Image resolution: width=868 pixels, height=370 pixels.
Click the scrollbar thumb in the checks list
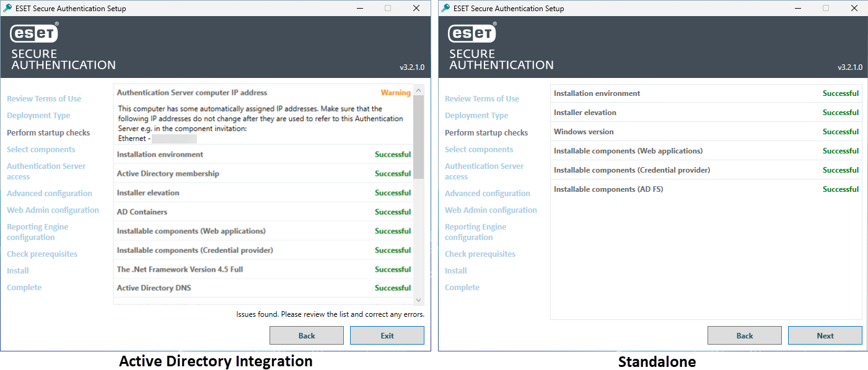[x=419, y=137]
